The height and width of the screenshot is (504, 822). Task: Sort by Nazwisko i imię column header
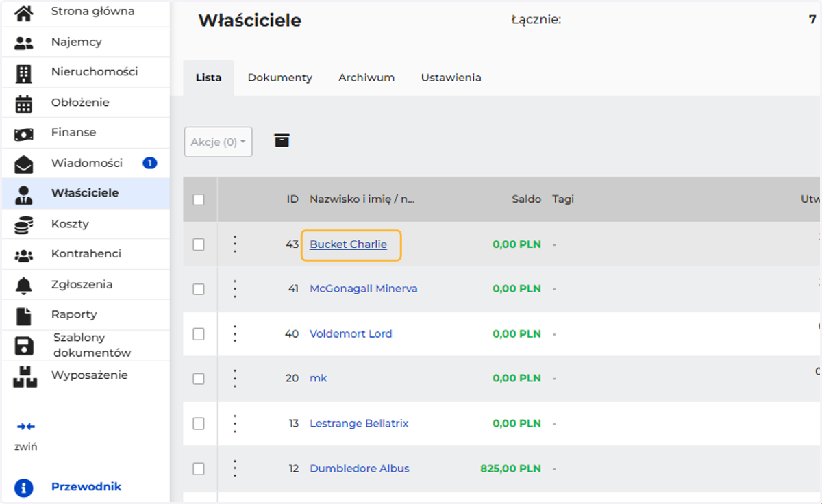362,199
